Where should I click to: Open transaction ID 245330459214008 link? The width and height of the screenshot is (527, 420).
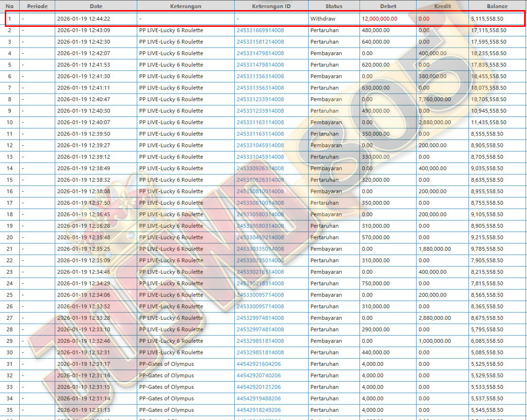click(x=260, y=237)
